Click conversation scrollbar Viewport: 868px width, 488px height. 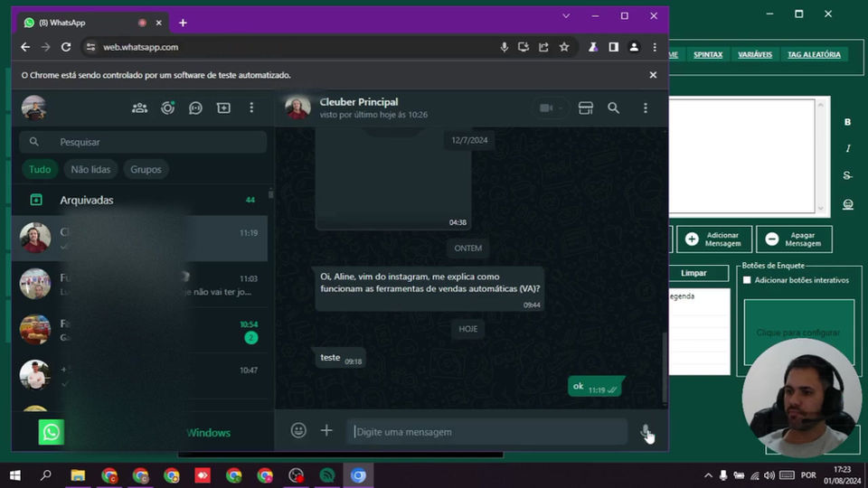tap(665, 368)
